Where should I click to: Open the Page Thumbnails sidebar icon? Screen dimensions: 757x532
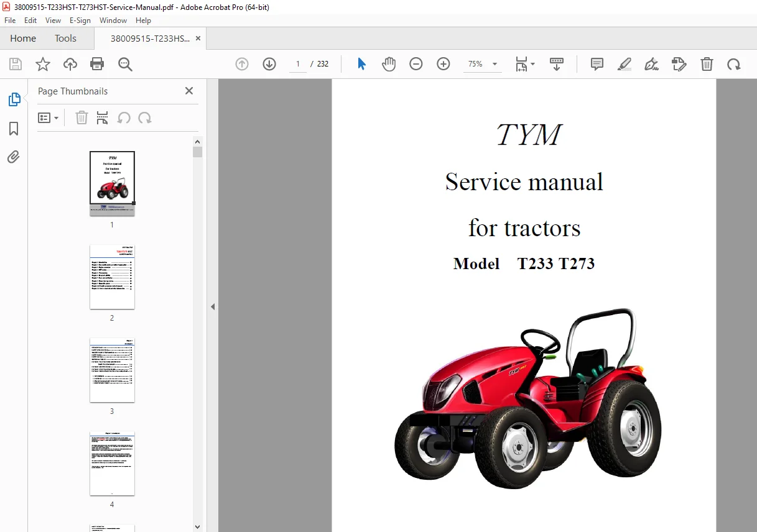tap(14, 99)
